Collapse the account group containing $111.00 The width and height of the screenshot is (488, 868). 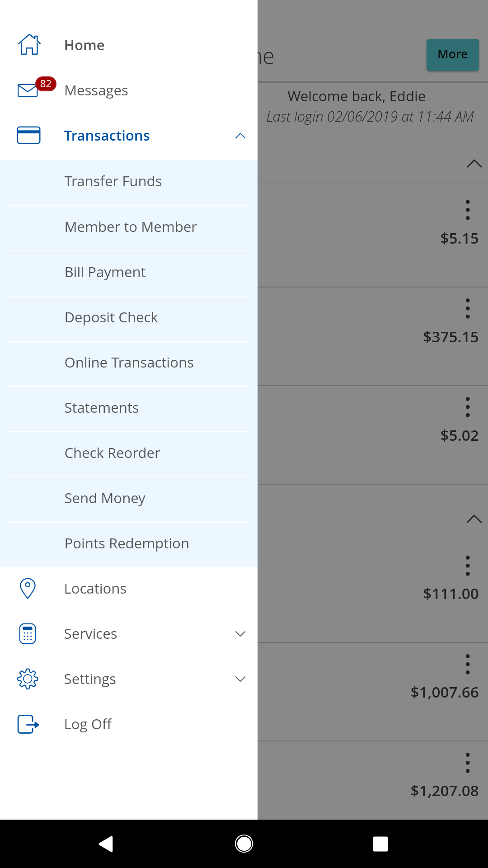click(x=474, y=519)
